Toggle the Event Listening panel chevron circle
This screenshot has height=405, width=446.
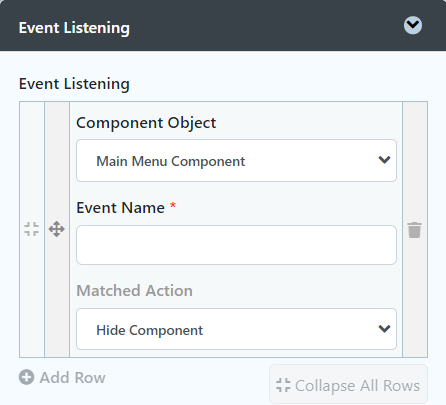[413, 25]
